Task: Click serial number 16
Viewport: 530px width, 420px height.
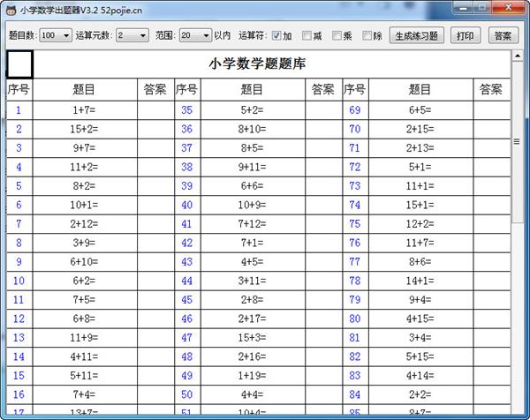Action: (x=19, y=394)
